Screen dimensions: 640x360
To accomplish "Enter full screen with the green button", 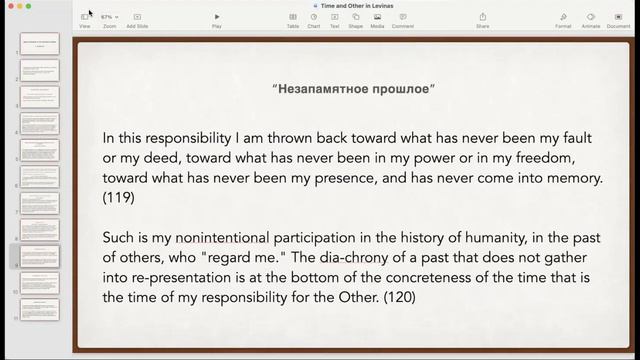I will 29,6.
